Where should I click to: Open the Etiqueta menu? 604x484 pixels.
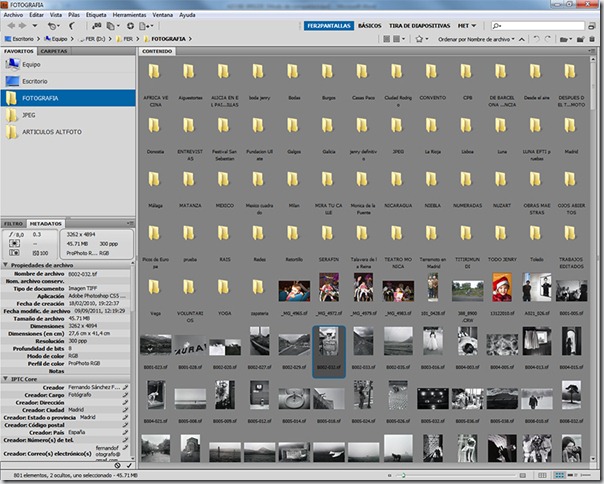point(96,15)
